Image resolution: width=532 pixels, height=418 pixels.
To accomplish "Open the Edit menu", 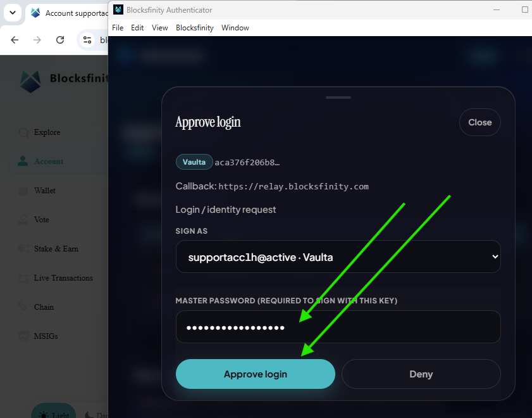I will pos(137,28).
